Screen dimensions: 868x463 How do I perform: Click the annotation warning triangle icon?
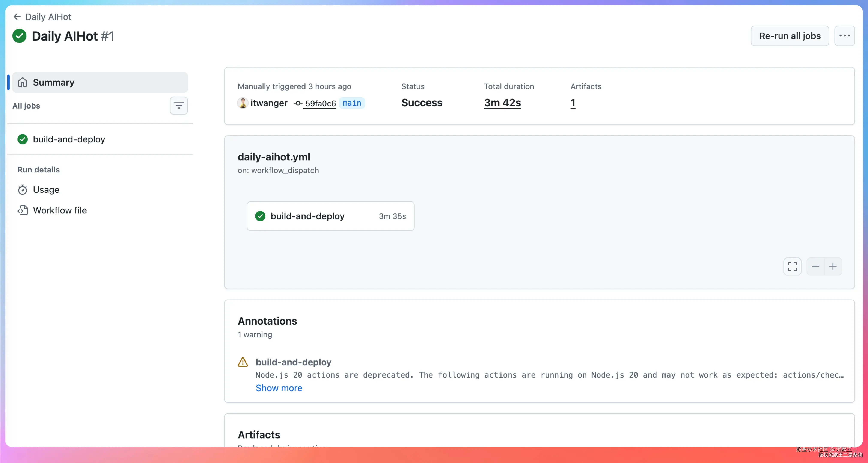tap(243, 362)
